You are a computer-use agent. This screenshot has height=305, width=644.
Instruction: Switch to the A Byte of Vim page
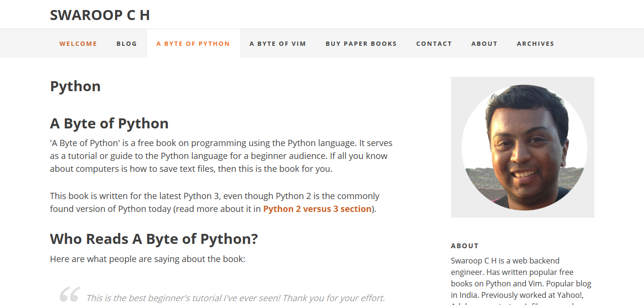coord(278,43)
